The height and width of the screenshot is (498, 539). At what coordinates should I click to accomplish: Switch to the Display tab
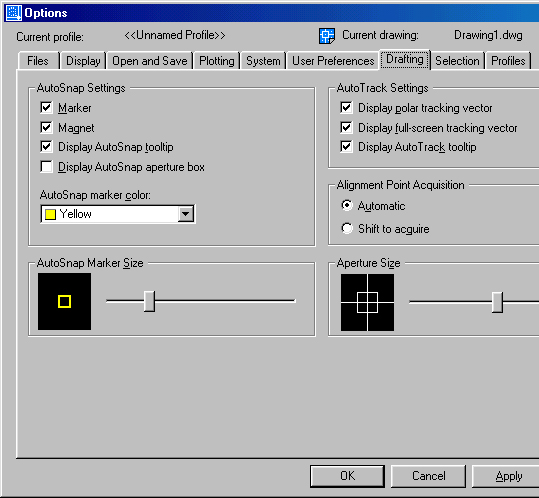point(83,61)
